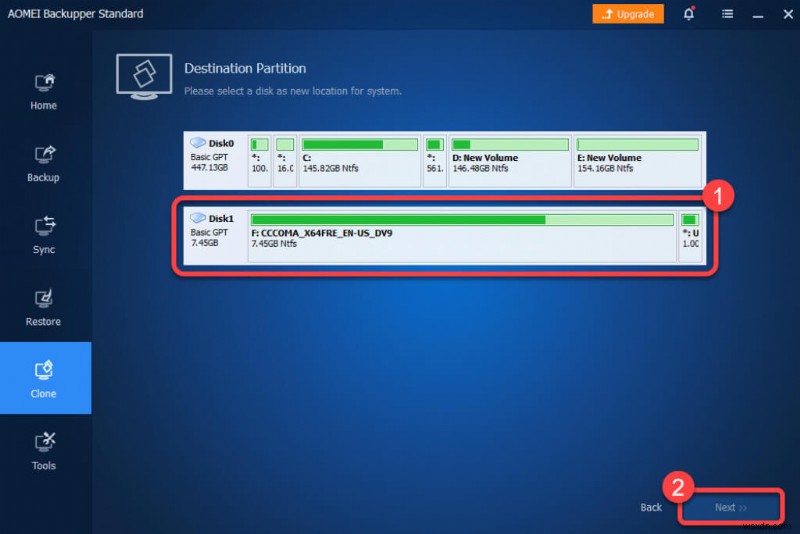This screenshot has height=534, width=800.
Task: Select the Clone section in sidebar
Action: point(46,378)
